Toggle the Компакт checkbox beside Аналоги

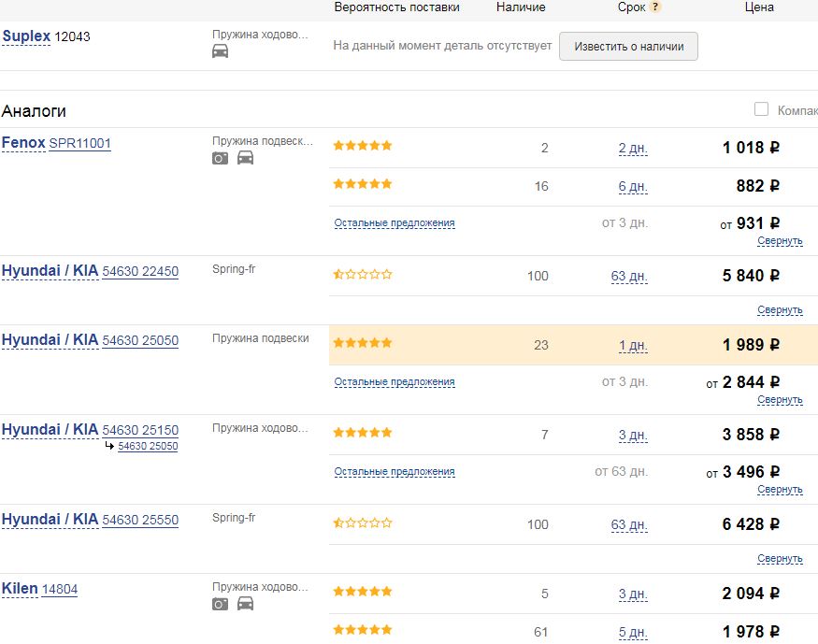click(761, 109)
